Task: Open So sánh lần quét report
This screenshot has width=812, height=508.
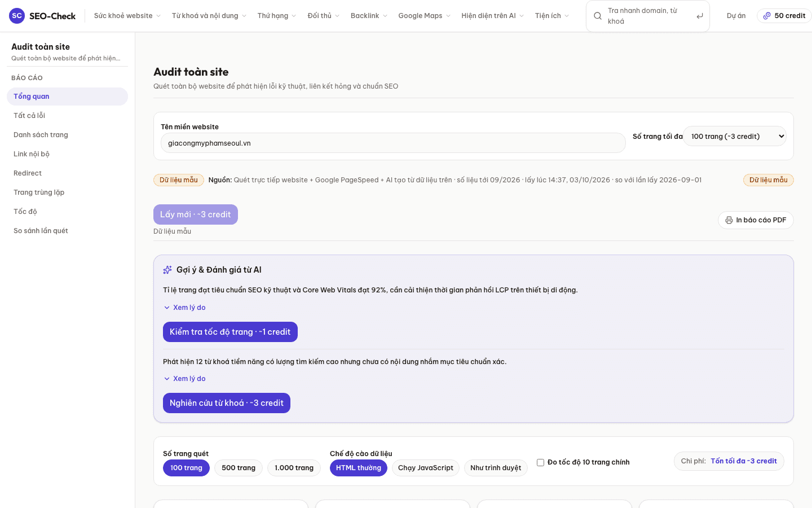Action: 67,231
